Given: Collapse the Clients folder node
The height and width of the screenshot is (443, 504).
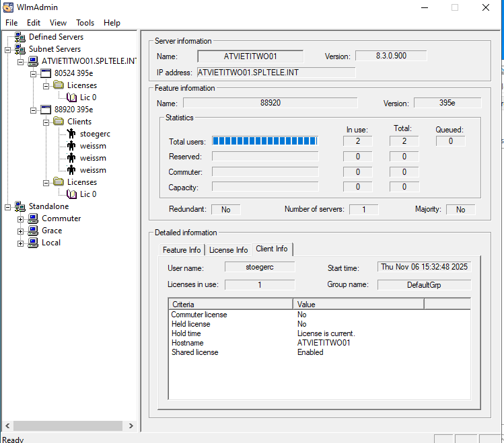Looking at the screenshot, I should coord(46,122).
